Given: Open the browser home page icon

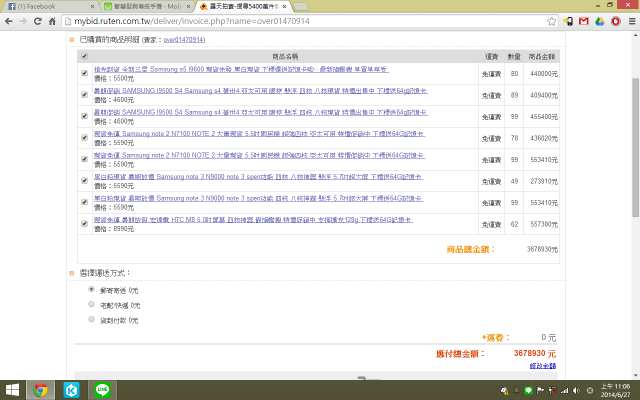Looking at the screenshot, I should point(52,21).
